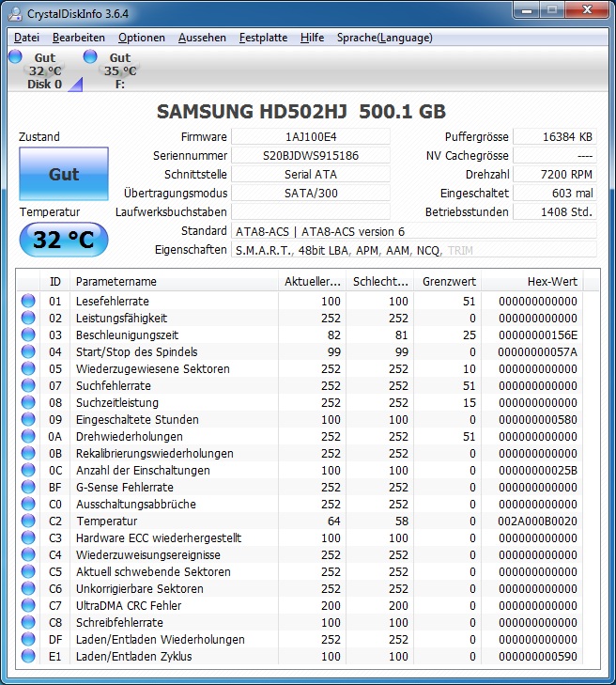Click the UltraDMA CRC Fehler parameter name
Viewport: 616px width, 685px height.
[129, 605]
